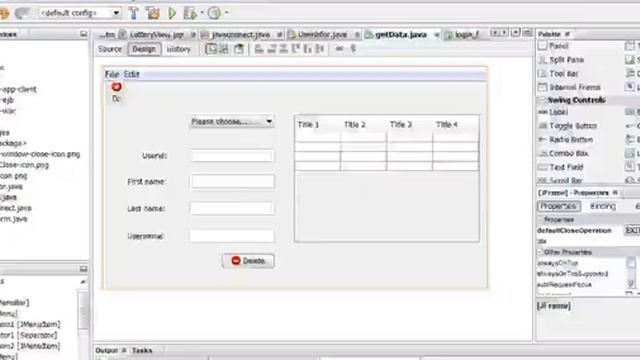Click the Align Right in Column icon
Viewport: 640px width, 360px height.
(271, 49)
